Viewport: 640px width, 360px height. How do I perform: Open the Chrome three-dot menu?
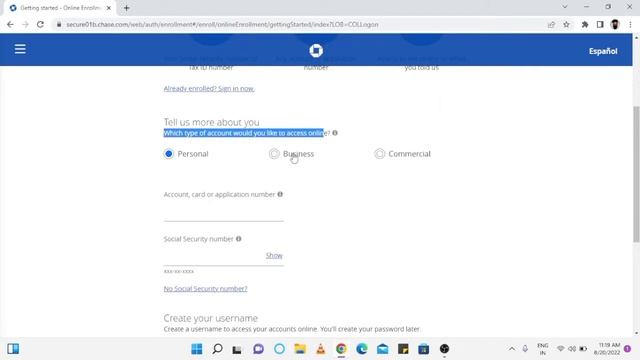(630, 24)
